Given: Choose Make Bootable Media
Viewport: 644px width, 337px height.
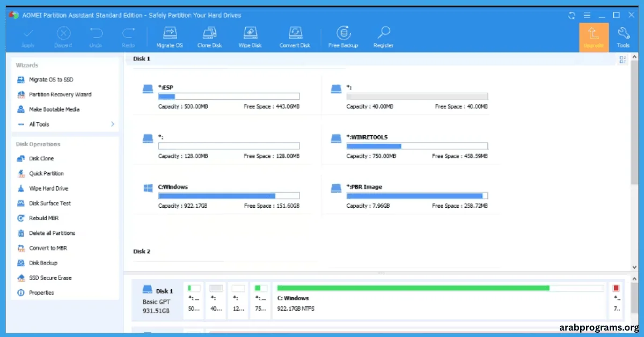Looking at the screenshot, I should (48, 109).
